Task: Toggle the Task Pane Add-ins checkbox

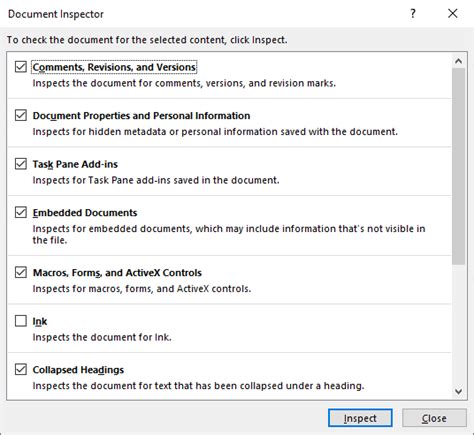Action: [x=21, y=164]
